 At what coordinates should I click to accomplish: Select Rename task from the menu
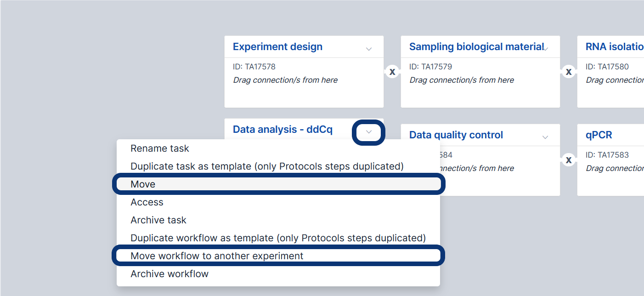[x=160, y=148]
